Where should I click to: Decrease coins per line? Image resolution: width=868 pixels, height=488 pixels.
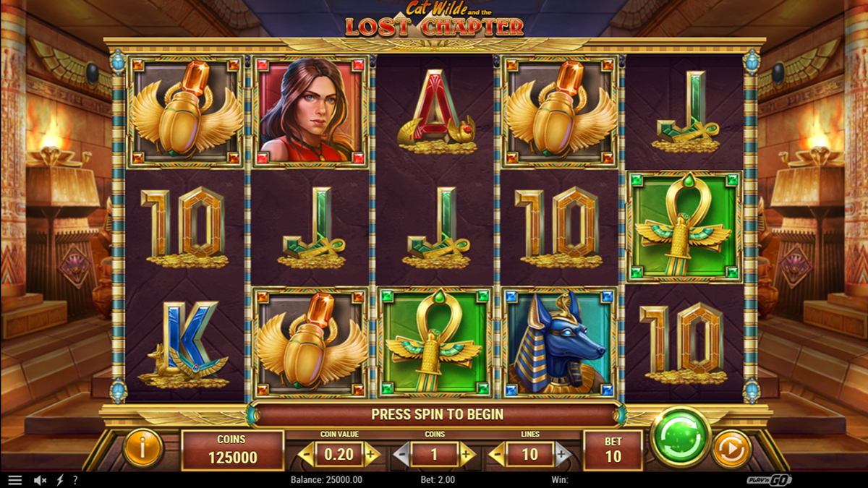402,455
